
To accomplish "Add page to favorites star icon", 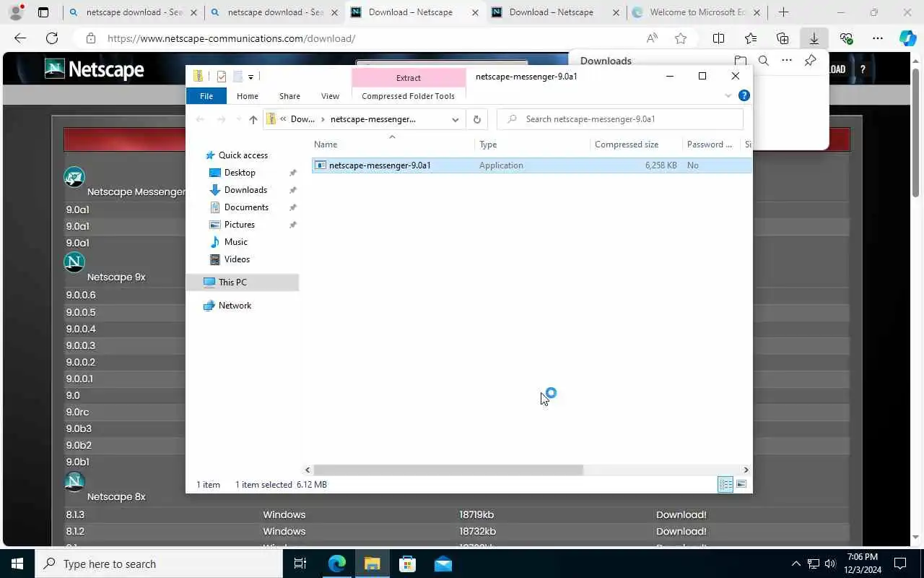I will click(x=681, y=38).
